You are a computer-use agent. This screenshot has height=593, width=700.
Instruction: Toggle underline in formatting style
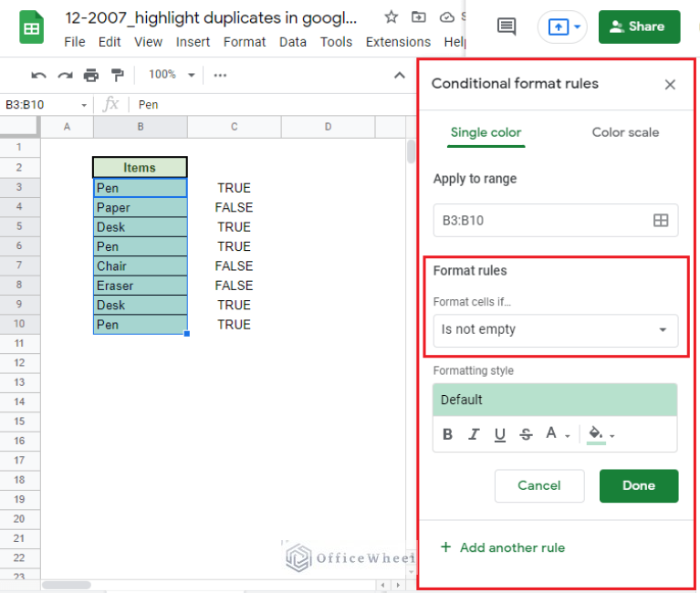[500, 434]
